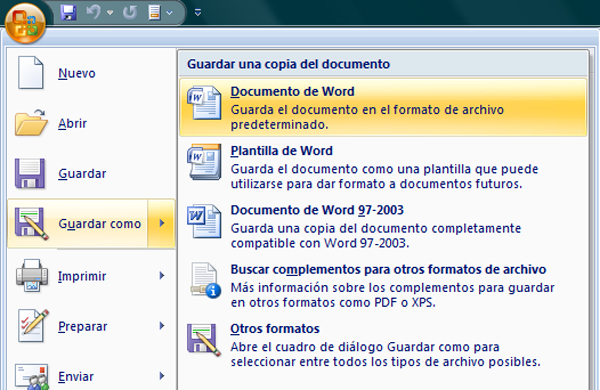Choose Guardar in the menu
Viewport: 600px width, 390px height.
click(82, 173)
